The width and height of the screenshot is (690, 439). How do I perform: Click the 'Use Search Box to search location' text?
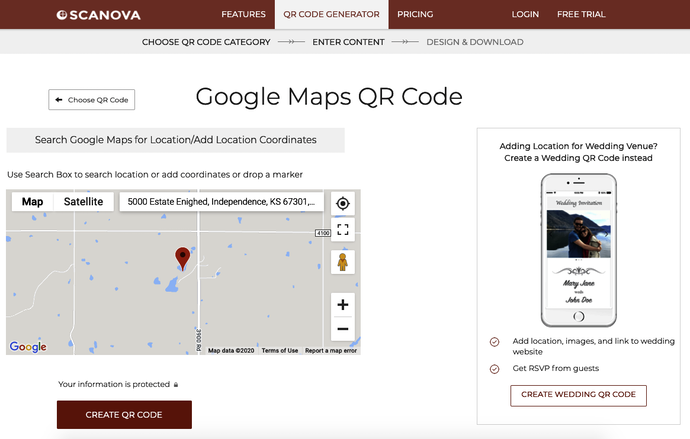click(155, 175)
